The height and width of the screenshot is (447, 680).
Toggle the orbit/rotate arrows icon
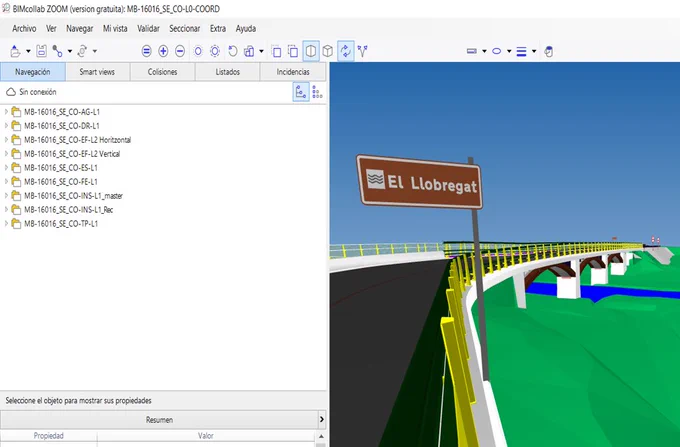pyautogui.click(x=346, y=51)
